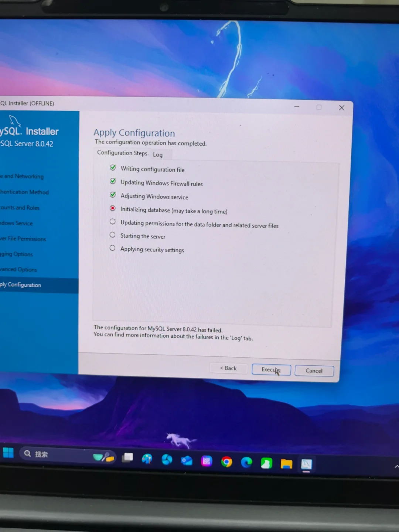Click "Starting the server" step text

pyautogui.click(x=143, y=236)
